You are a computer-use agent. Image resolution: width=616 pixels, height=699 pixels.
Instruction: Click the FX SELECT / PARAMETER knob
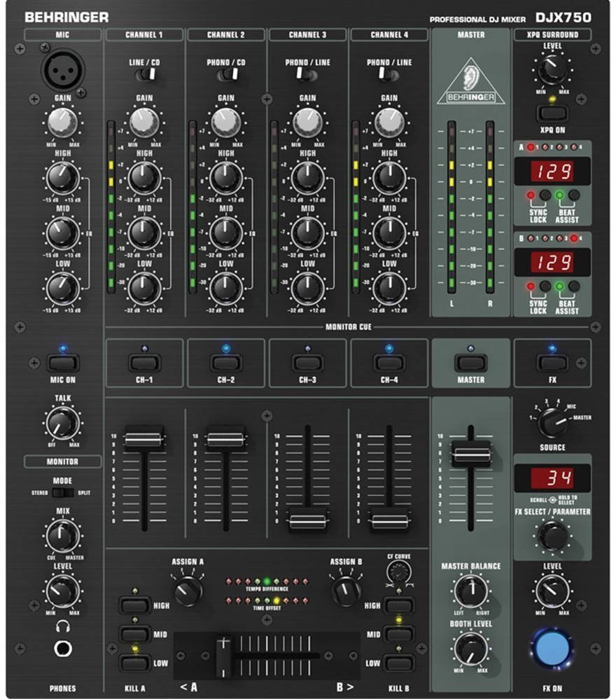point(552,536)
